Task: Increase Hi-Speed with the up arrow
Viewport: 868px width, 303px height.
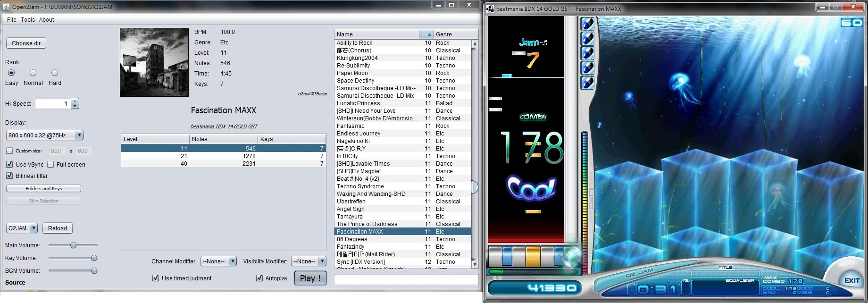Action: pos(75,101)
